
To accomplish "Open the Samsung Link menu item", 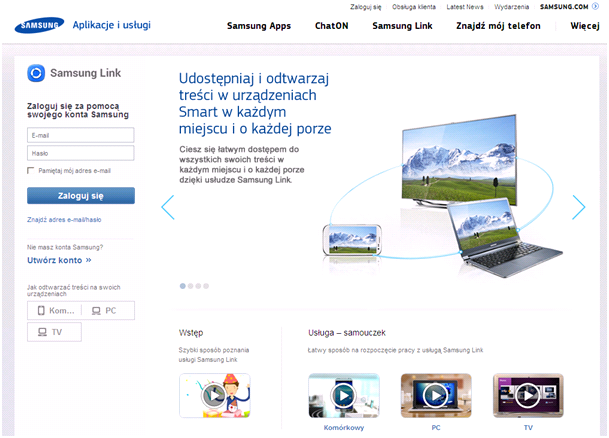I will [x=402, y=26].
